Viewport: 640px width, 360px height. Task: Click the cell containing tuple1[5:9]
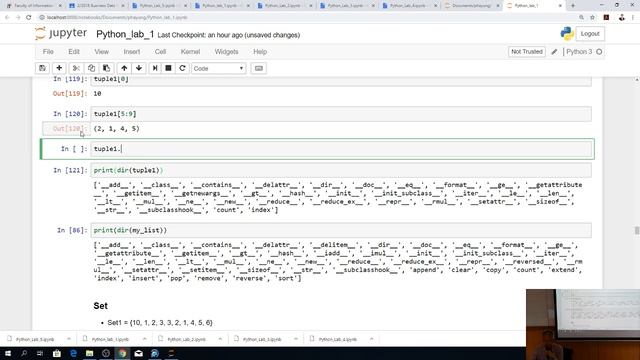click(341, 114)
